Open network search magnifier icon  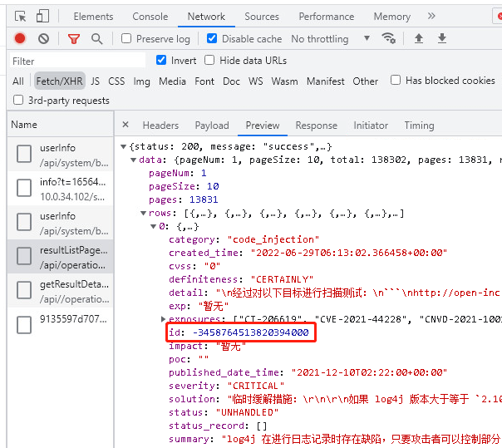96,39
